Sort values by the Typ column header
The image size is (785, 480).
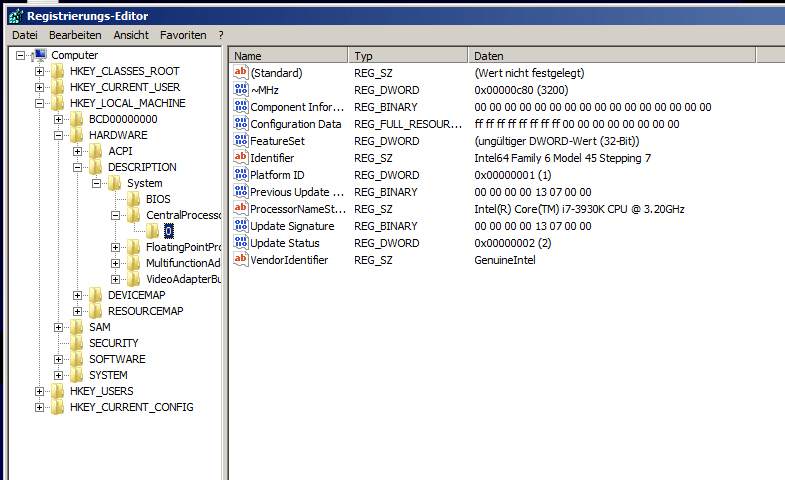tap(409, 56)
